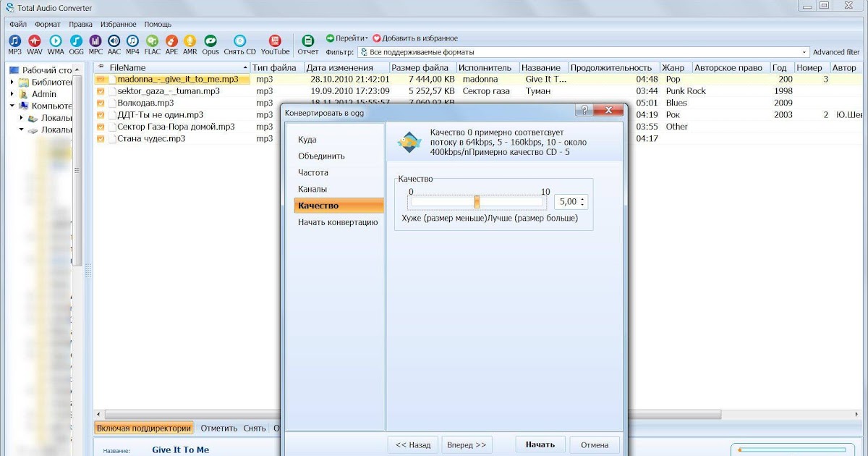Viewport: 868px width, 456px height.
Task: Select the AAC format icon
Action: coord(114,41)
